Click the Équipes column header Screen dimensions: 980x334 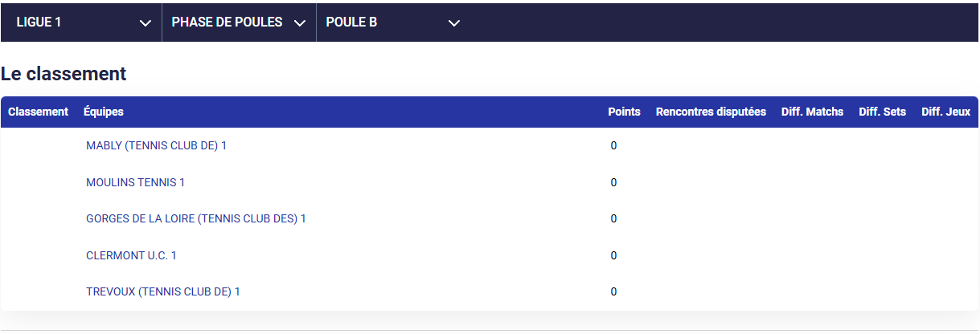[x=104, y=112]
